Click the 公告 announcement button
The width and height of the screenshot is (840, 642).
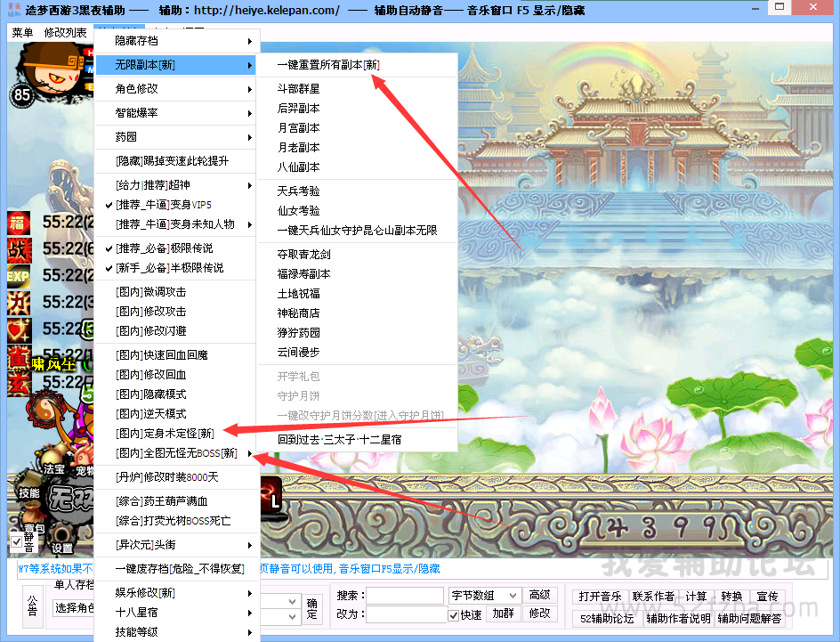(32, 605)
